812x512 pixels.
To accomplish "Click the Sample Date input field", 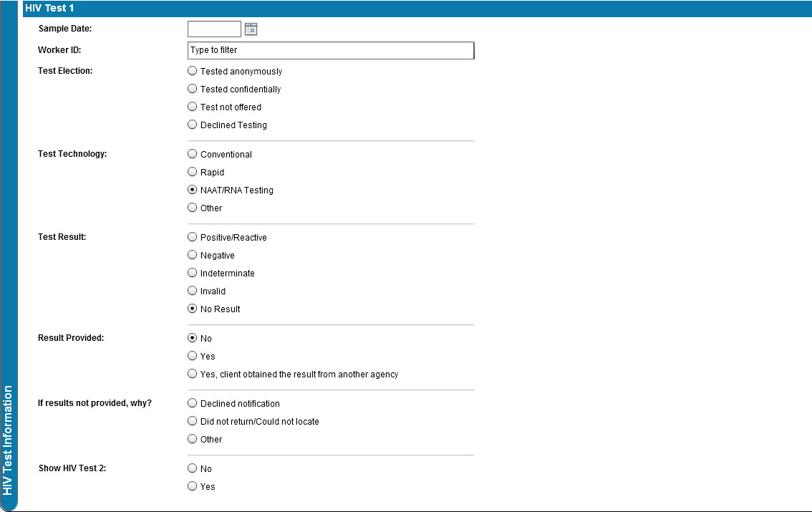I will pos(214,29).
